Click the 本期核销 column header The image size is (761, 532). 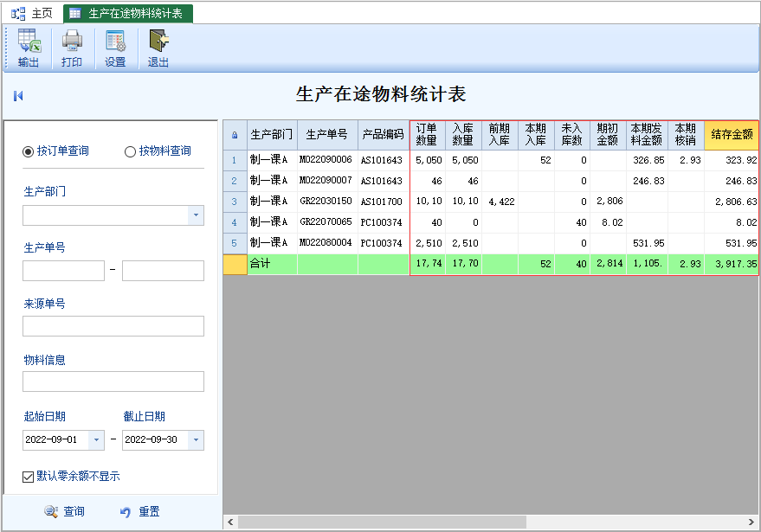(686, 135)
